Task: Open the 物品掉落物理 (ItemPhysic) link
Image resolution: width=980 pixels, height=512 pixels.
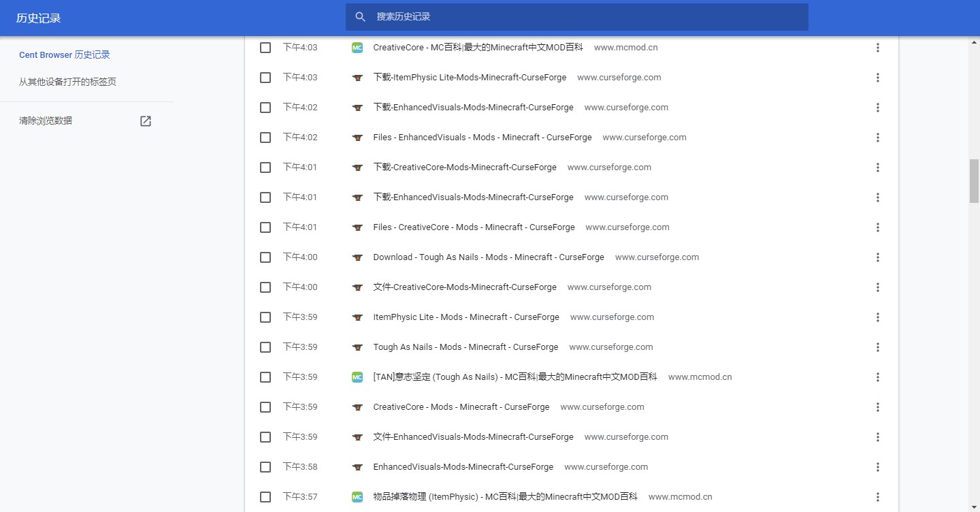Action: tap(506, 497)
